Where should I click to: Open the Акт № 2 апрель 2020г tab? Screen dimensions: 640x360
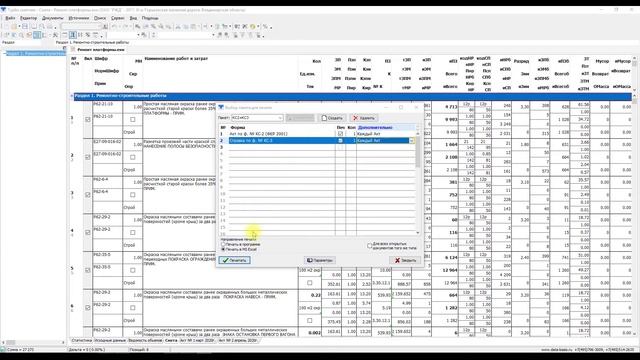tap(238, 340)
